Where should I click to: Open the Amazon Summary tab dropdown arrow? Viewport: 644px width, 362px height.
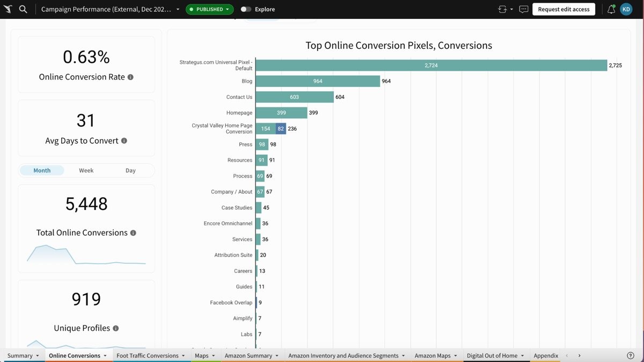tap(277, 356)
